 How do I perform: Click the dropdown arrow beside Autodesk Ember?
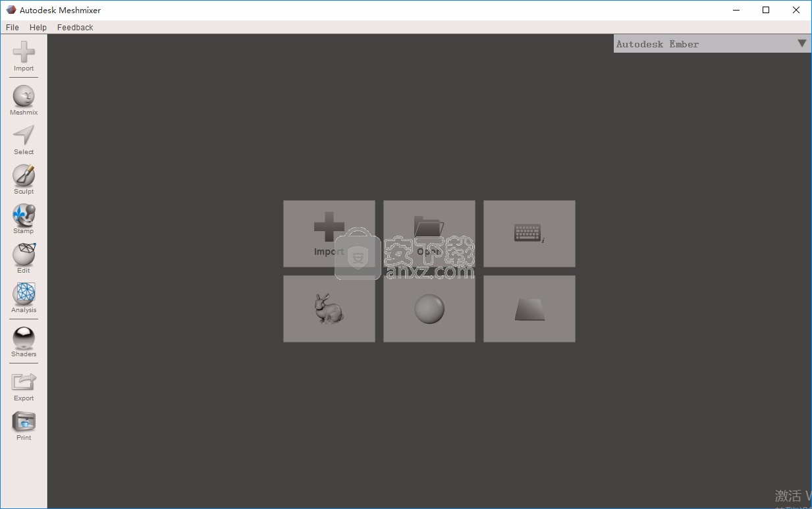point(801,43)
